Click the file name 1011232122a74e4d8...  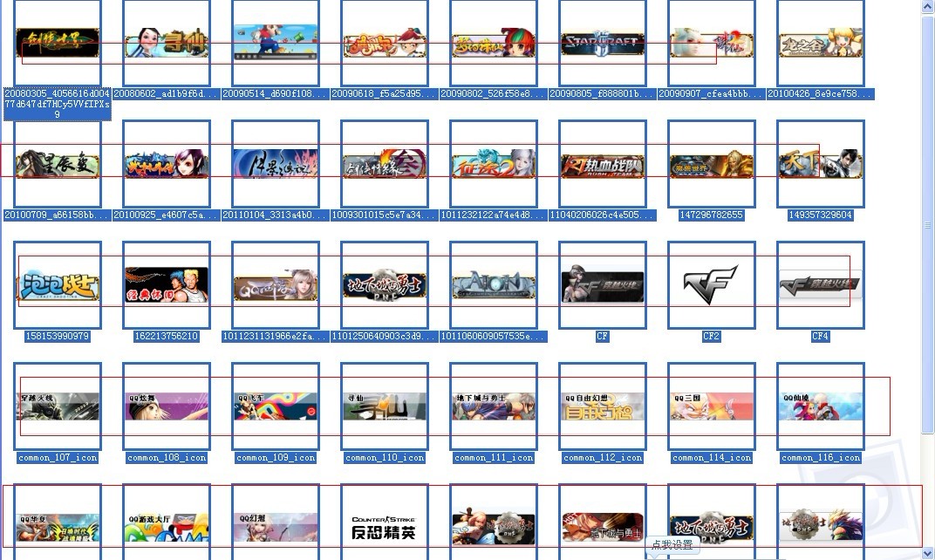494,215
